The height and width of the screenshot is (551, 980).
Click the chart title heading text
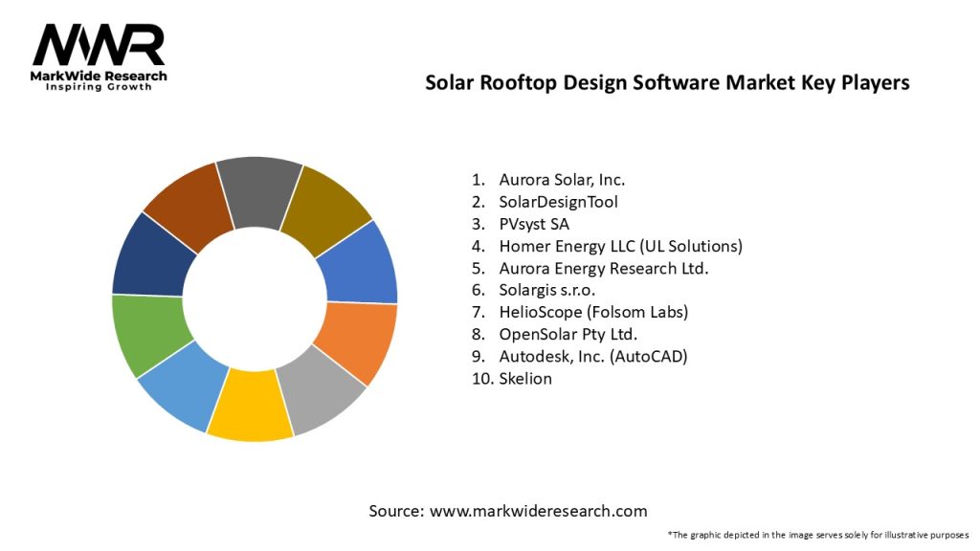tap(667, 83)
